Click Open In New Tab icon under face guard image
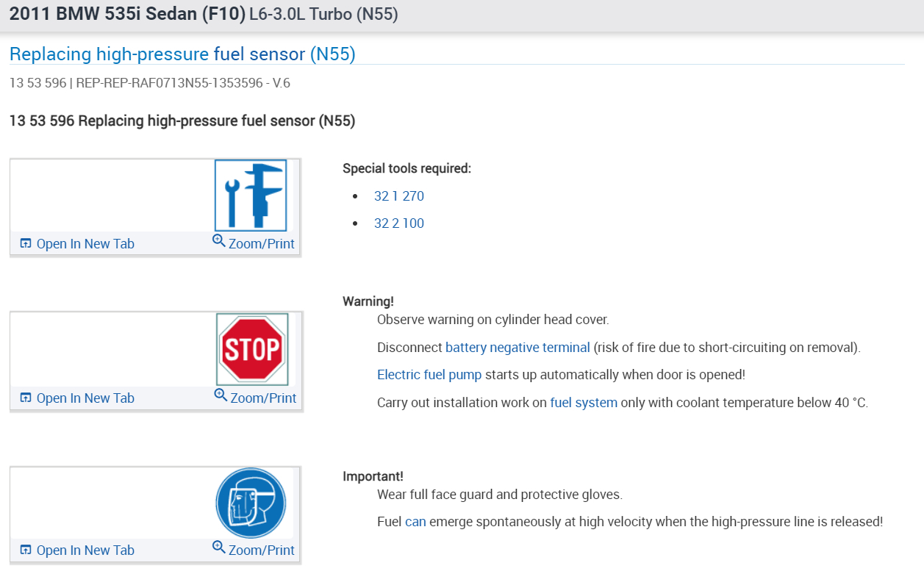This screenshot has height=574, width=924. [x=26, y=550]
